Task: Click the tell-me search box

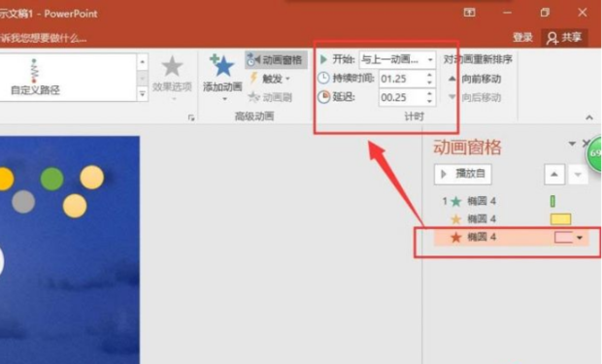Action: pyautogui.click(x=44, y=38)
